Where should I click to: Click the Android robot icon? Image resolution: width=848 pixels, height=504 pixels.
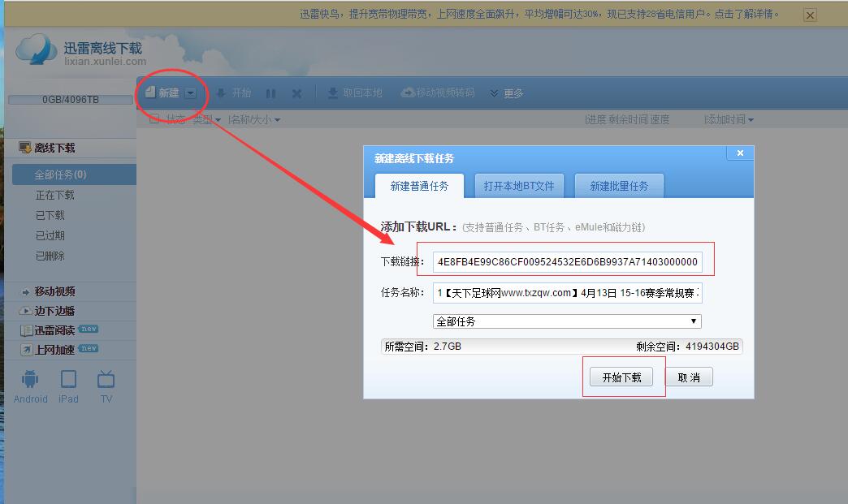pos(30,379)
